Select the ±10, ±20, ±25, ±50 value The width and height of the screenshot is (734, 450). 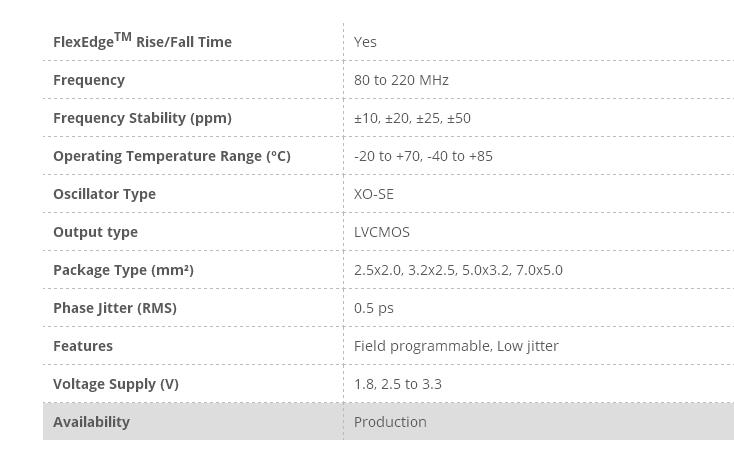[412, 118]
